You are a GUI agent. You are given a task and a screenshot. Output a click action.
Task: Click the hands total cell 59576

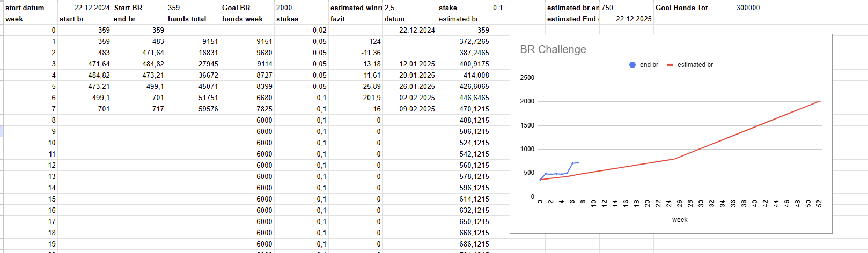click(x=193, y=109)
